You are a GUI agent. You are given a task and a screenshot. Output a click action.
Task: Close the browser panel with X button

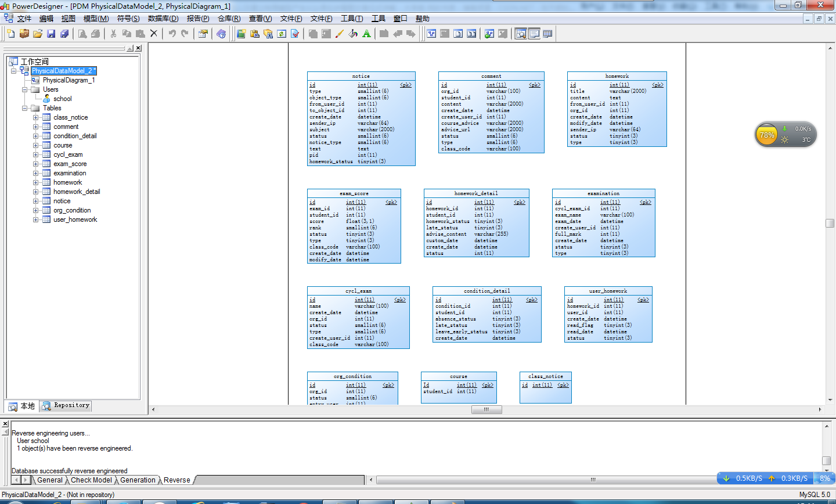[x=138, y=48]
